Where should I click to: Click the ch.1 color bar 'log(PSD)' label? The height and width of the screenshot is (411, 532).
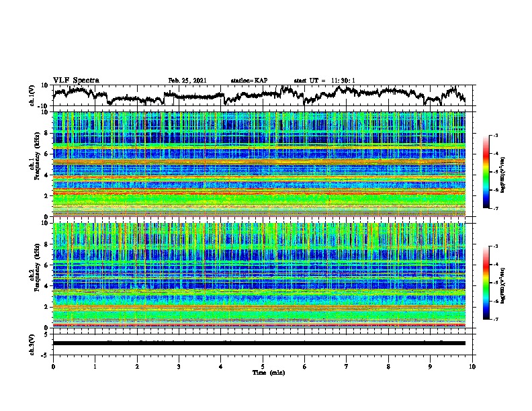click(x=503, y=175)
